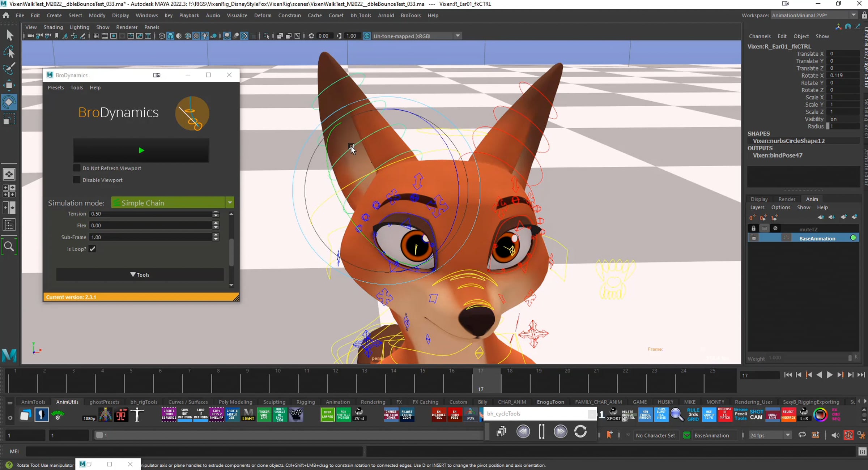Viewport: 868px width, 470px height.
Task: Click the Create Anim Sequence shelf button
Action: point(169,415)
